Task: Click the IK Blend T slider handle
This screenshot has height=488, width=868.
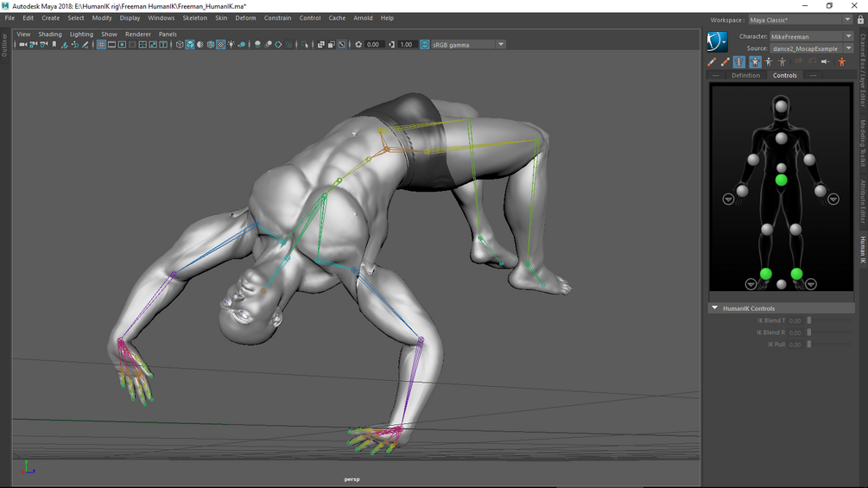Action: pyautogui.click(x=808, y=320)
